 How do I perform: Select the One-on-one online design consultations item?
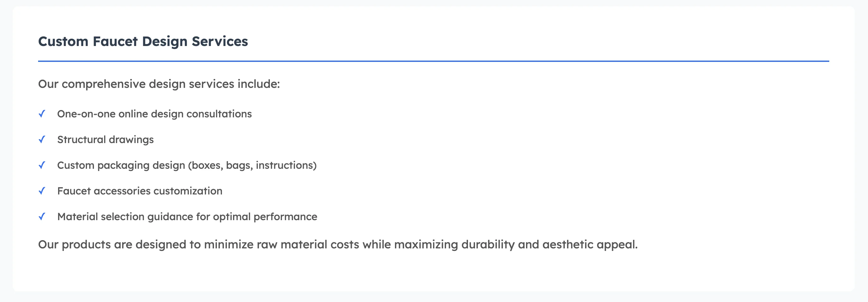click(154, 114)
